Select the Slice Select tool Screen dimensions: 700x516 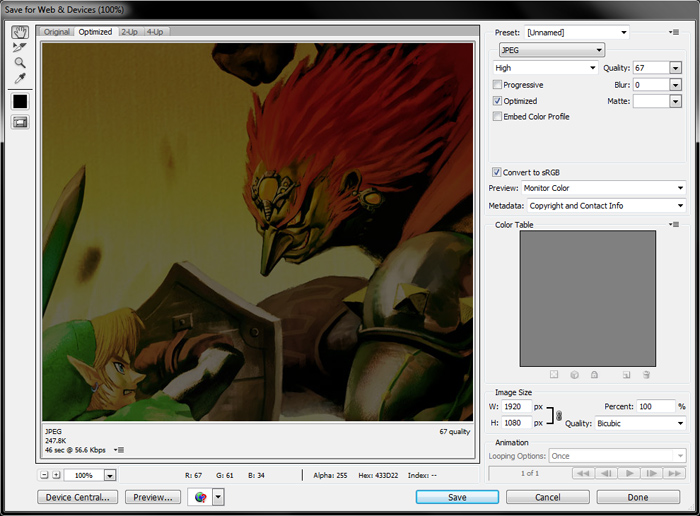20,47
